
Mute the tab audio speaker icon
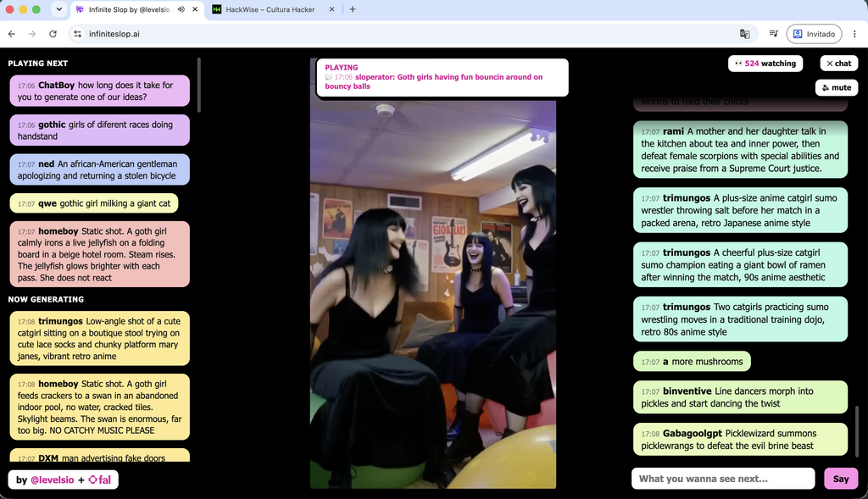(x=181, y=9)
